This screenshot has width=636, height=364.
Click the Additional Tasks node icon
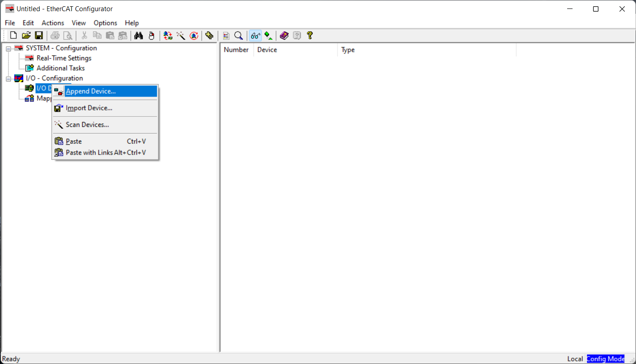pyautogui.click(x=29, y=68)
